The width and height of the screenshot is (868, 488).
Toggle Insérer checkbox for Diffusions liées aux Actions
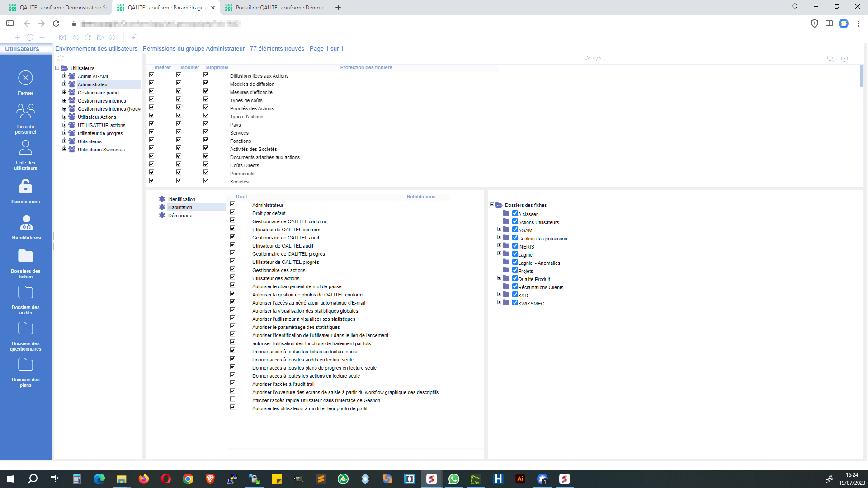point(151,75)
